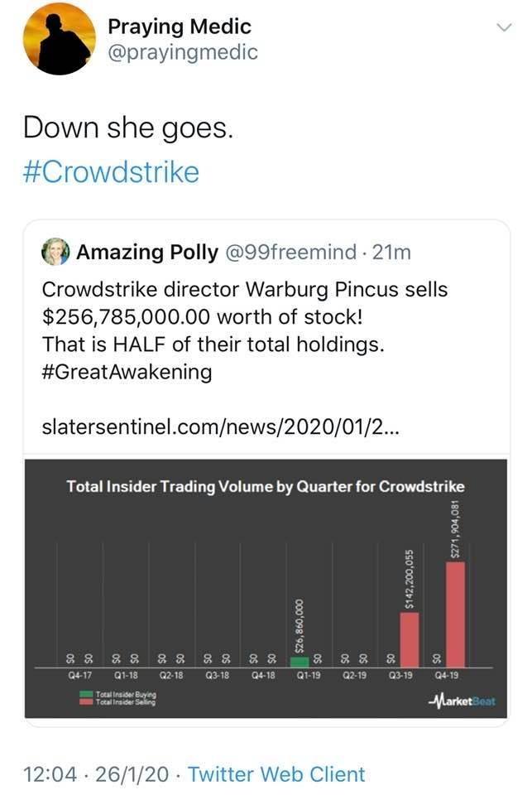Open the #Crowdstrike hashtag
The height and width of the screenshot is (795, 532).
point(111,172)
